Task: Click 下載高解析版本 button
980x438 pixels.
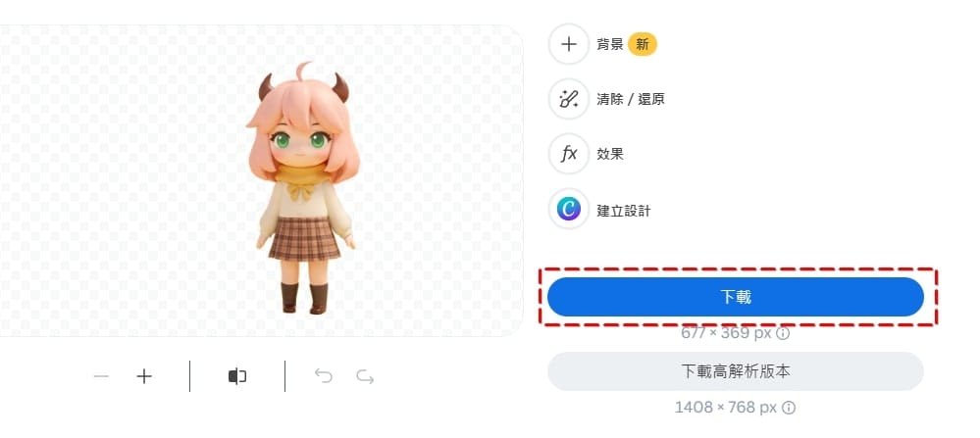Action: 736,371
